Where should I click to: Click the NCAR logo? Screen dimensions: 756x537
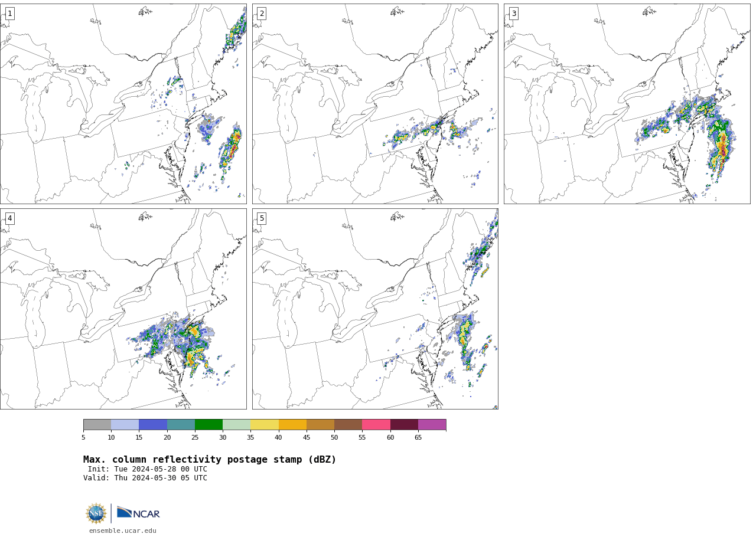[138, 513]
